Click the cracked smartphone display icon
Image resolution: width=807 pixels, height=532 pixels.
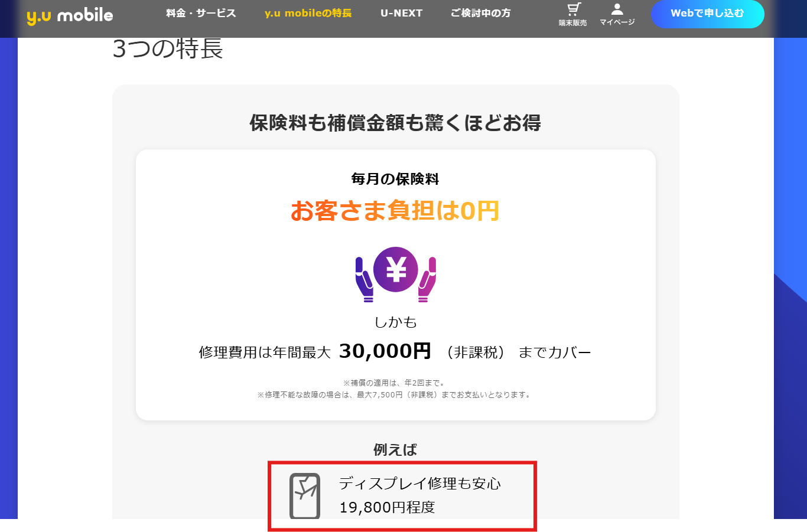tap(305, 496)
